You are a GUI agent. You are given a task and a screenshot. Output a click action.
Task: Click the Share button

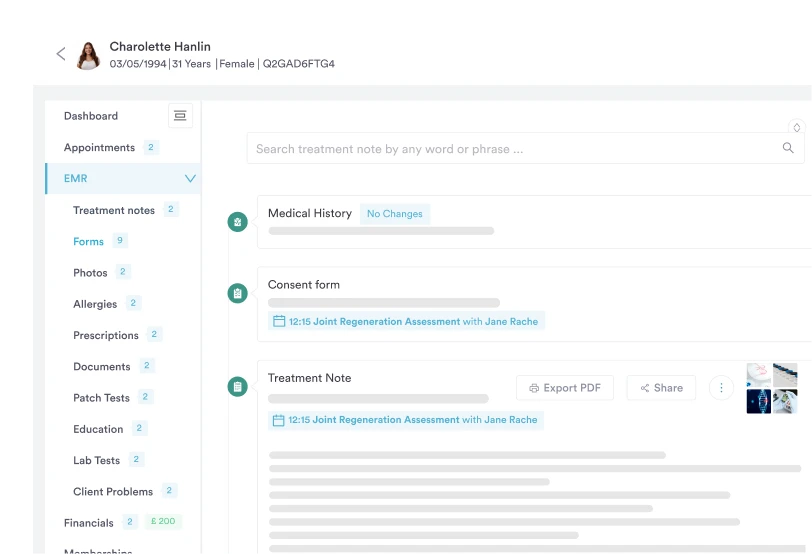tap(661, 388)
